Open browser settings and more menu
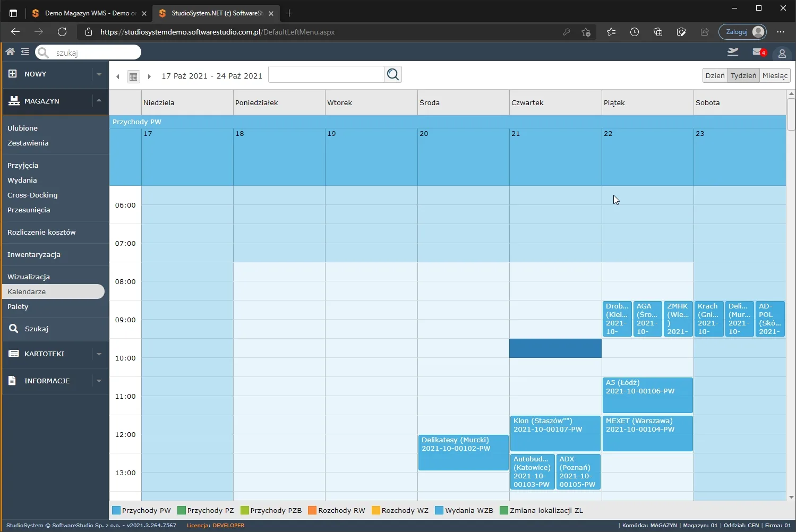The height and width of the screenshot is (532, 796). pyautogui.click(x=781, y=32)
